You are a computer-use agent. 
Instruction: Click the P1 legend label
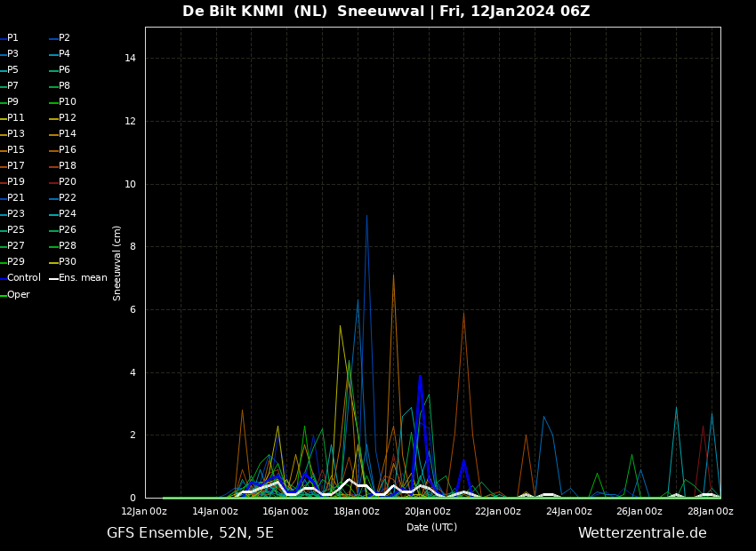click(12, 38)
